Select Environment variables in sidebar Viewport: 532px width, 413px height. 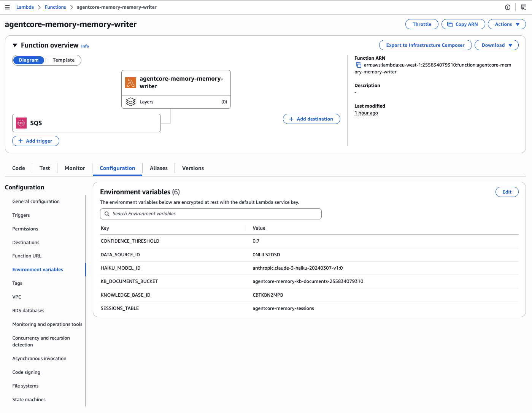pyautogui.click(x=38, y=270)
